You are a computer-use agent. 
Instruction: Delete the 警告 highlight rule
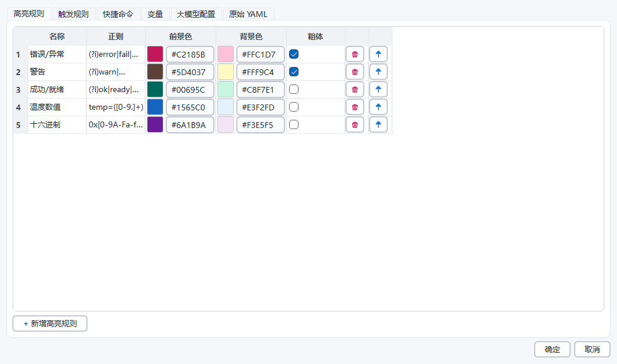click(x=354, y=72)
